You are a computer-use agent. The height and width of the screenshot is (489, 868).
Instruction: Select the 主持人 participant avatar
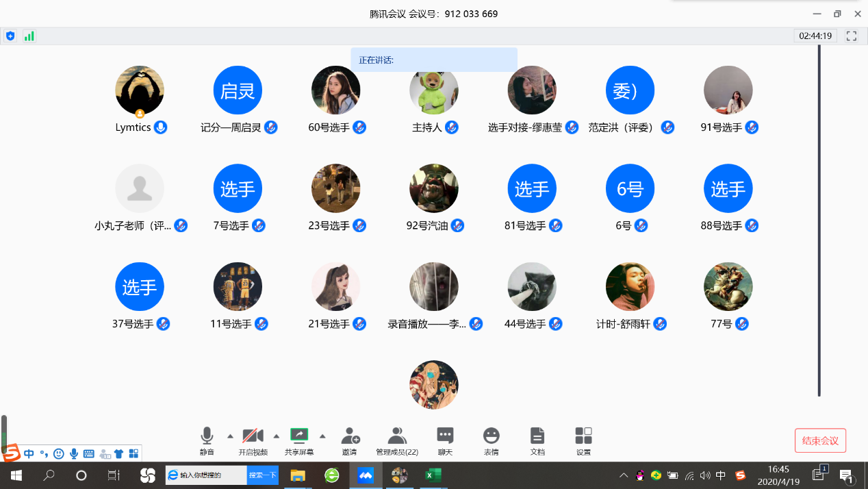(433, 90)
